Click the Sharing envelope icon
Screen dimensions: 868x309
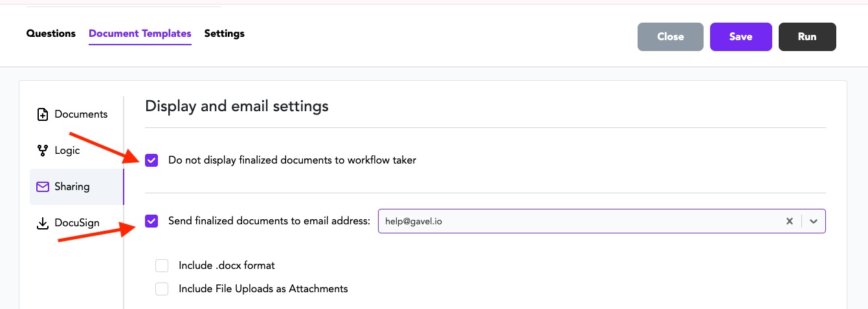(x=43, y=187)
